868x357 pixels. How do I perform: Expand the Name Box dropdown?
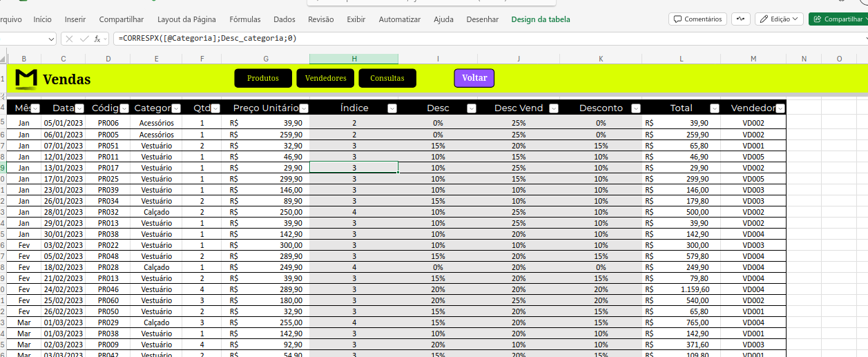coord(51,39)
